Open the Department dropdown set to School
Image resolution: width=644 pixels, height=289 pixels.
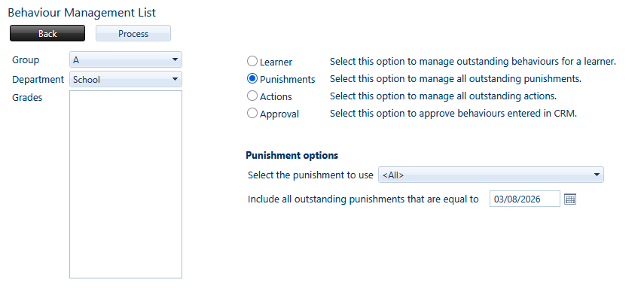(126, 79)
